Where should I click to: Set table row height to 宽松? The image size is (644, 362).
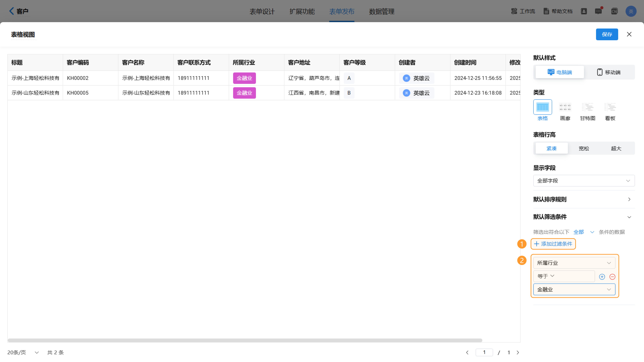coord(584,148)
